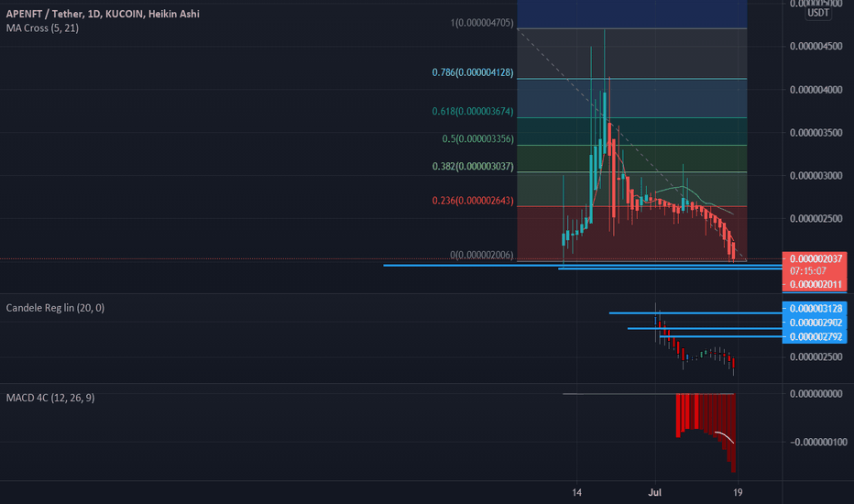Click the price axis value 0.000003000

(816, 175)
